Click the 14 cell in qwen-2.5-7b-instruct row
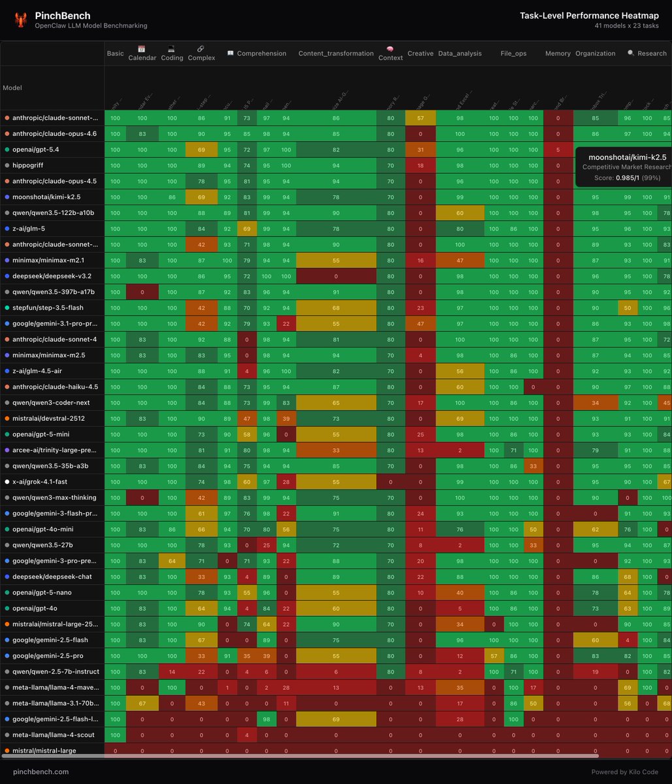 pyautogui.click(x=172, y=672)
